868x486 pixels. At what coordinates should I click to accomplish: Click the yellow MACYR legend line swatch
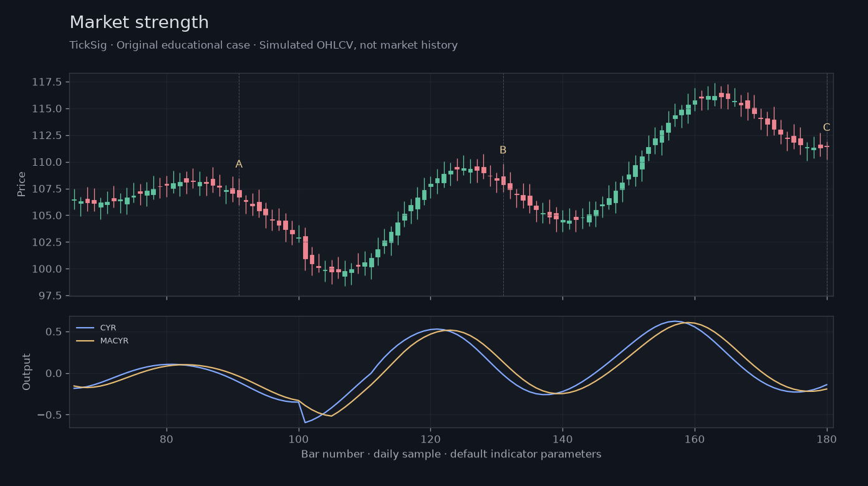(x=85, y=341)
